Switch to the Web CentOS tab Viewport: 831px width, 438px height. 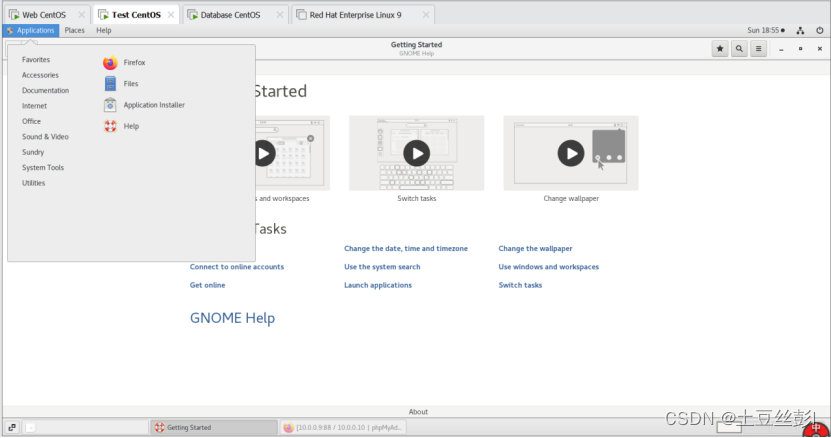pos(44,15)
